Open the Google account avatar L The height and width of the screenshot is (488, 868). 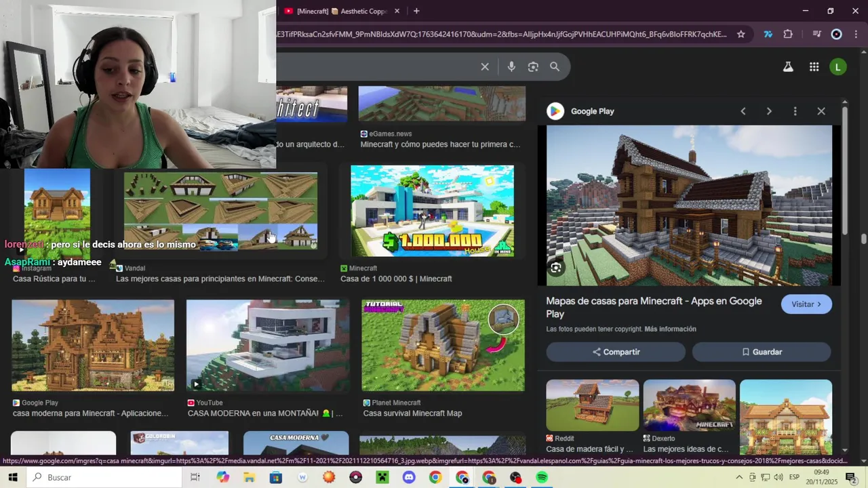(838, 66)
